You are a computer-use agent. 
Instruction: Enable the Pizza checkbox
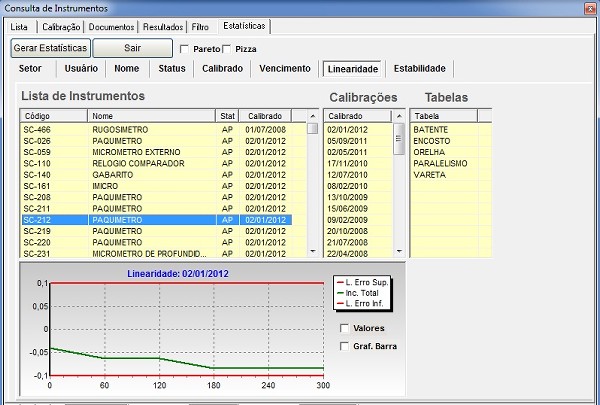coord(227,49)
